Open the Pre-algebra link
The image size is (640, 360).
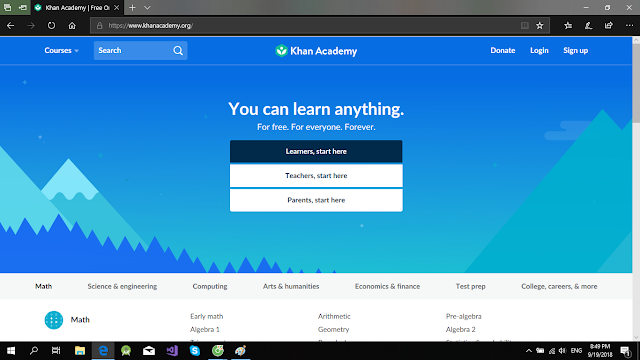464,316
